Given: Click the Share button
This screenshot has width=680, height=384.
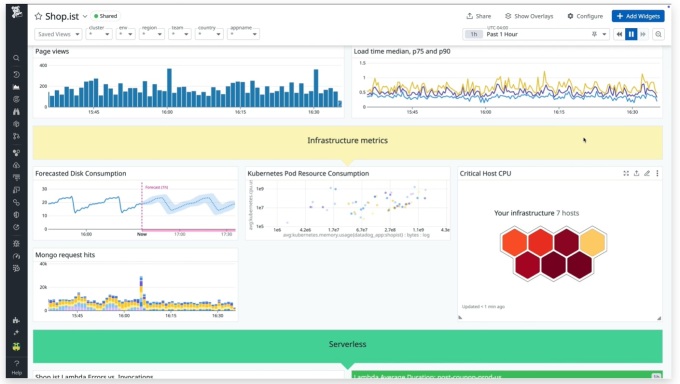Looking at the screenshot, I should [x=479, y=16].
